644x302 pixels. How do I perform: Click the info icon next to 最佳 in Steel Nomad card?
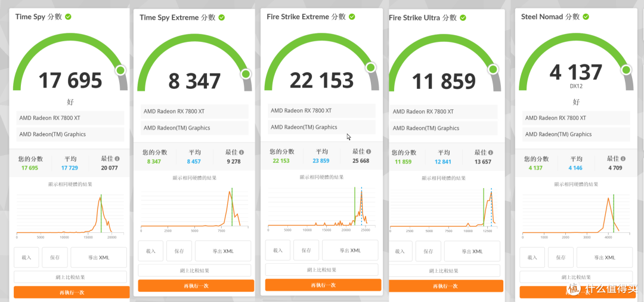point(624,159)
